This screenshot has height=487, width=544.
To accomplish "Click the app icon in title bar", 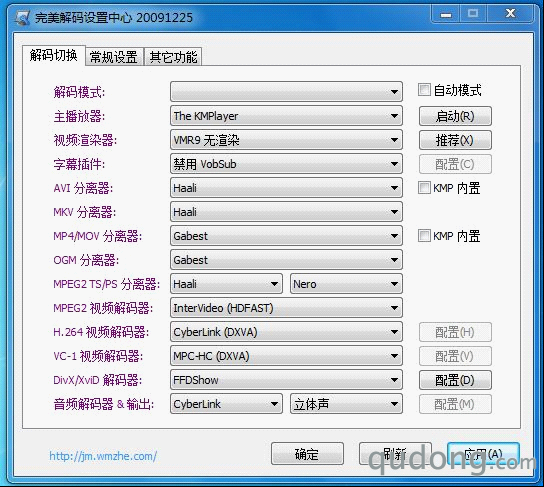I will (x=22, y=18).
